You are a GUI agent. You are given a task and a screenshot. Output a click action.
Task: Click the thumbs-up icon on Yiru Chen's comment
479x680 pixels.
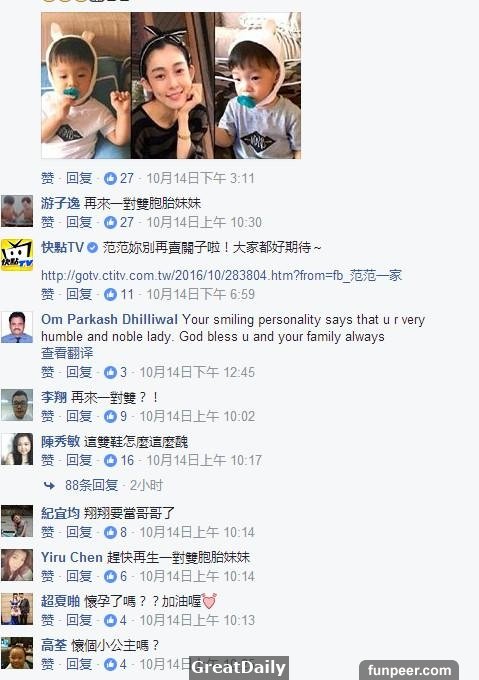(x=110, y=576)
